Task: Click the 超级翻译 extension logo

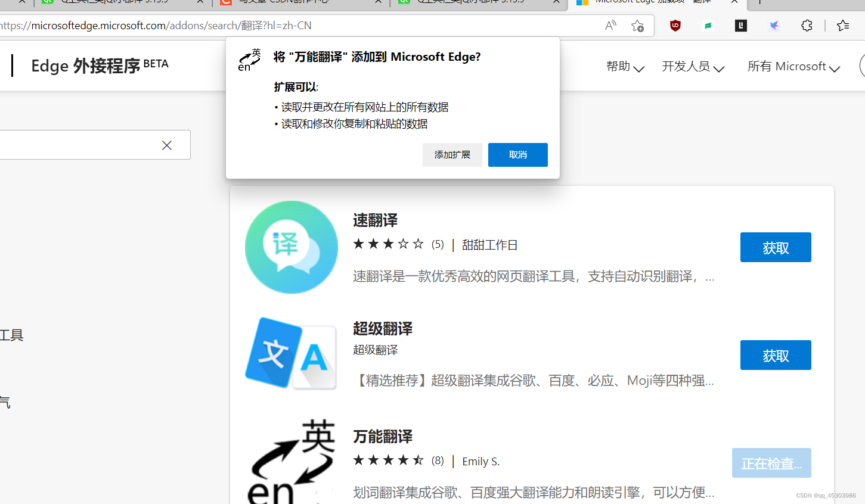Action: pos(292,354)
